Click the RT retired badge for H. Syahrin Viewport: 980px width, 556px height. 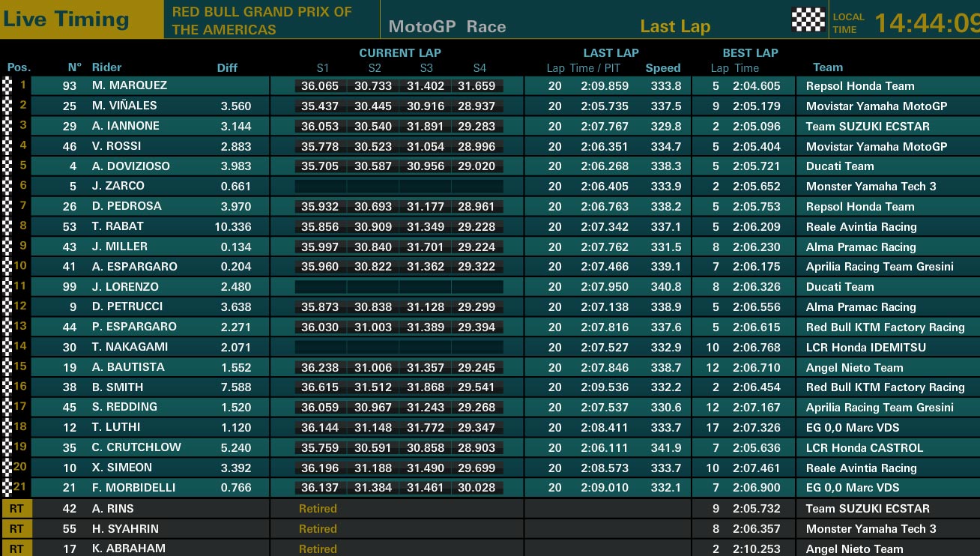16,528
